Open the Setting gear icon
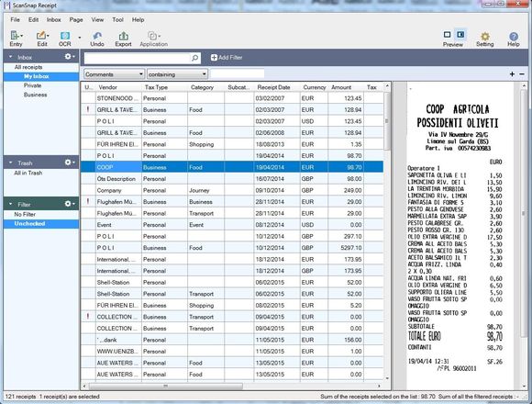 click(x=485, y=36)
